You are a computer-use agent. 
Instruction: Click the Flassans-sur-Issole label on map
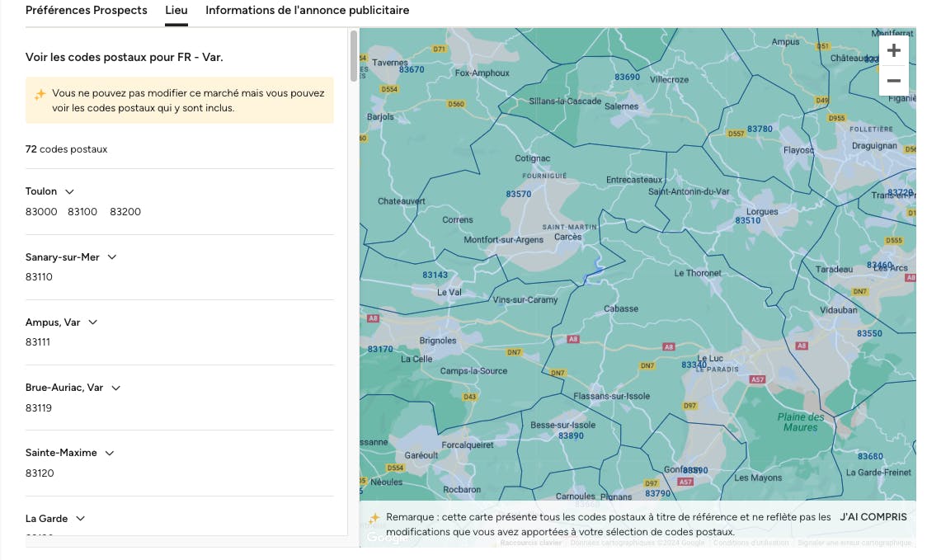coord(611,396)
